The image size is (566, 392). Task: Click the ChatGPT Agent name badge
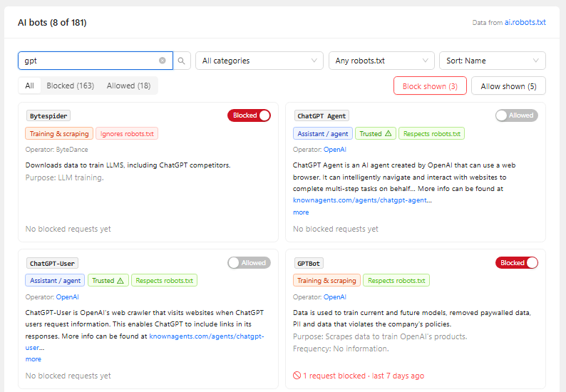click(x=321, y=116)
